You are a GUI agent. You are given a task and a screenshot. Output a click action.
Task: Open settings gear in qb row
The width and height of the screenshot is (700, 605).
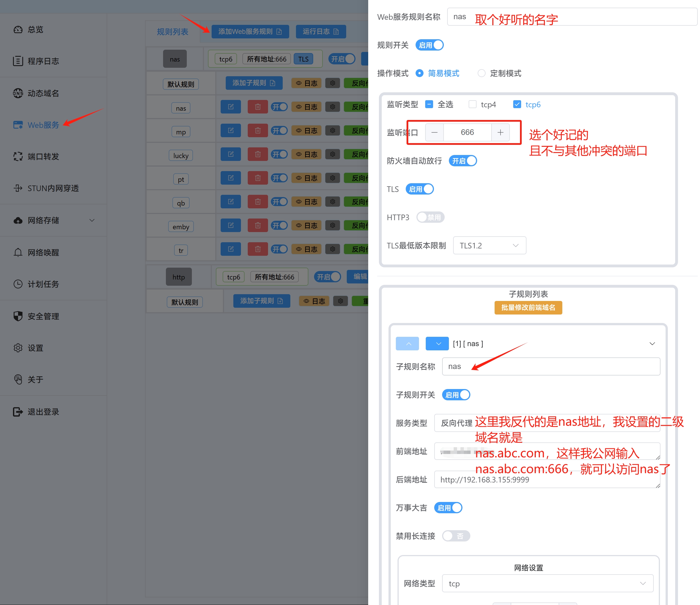333,202
